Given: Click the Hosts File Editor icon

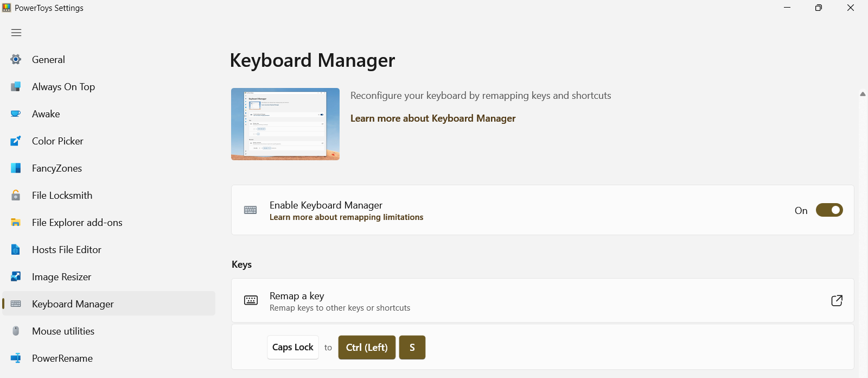Looking at the screenshot, I should tap(16, 250).
